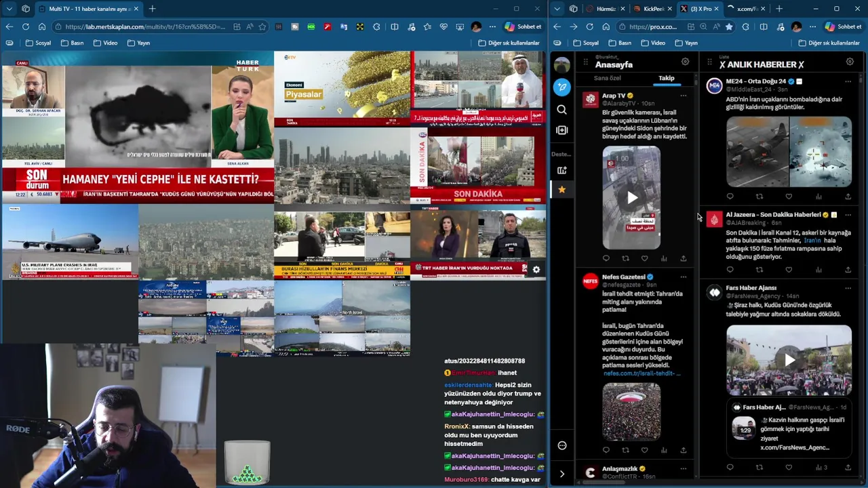
Task: Open the more menu on Al Jazeera post
Action: click(x=848, y=215)
